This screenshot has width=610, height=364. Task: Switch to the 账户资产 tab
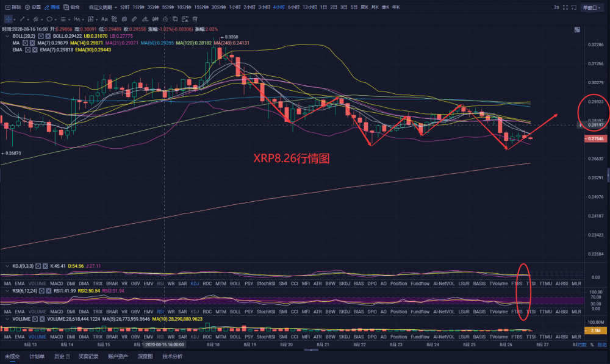pos(118,357)
